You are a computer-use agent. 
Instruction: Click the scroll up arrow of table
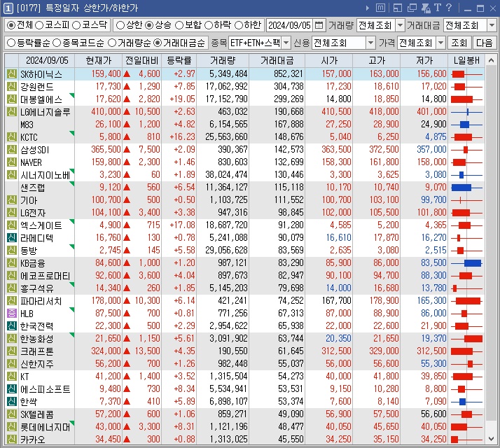(491, 60)
